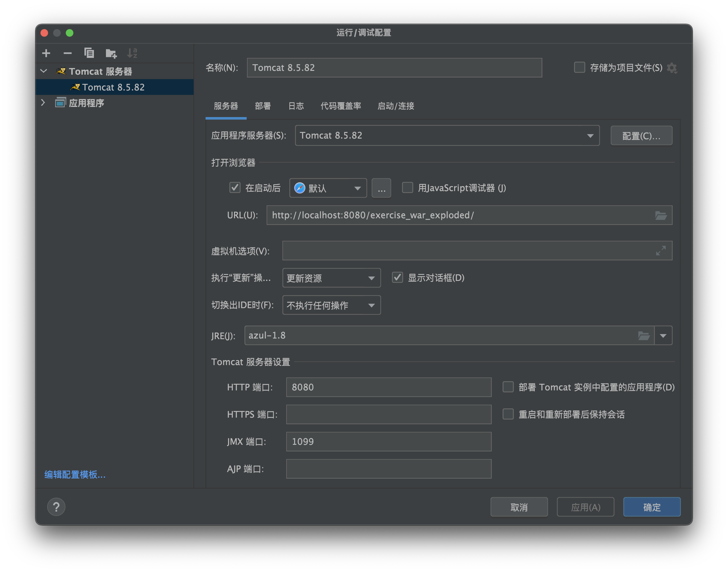Click the 应用(A) button

tap(585, 507)
